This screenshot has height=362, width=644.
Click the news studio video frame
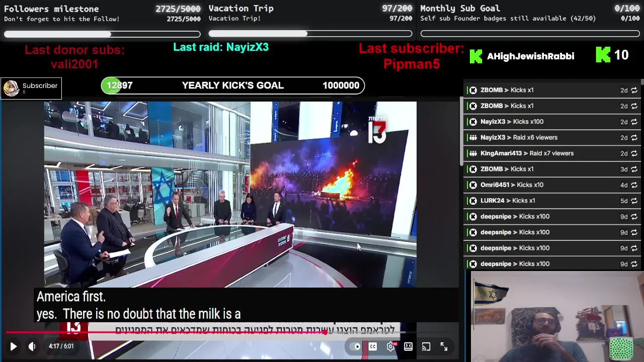click(230, 194)
